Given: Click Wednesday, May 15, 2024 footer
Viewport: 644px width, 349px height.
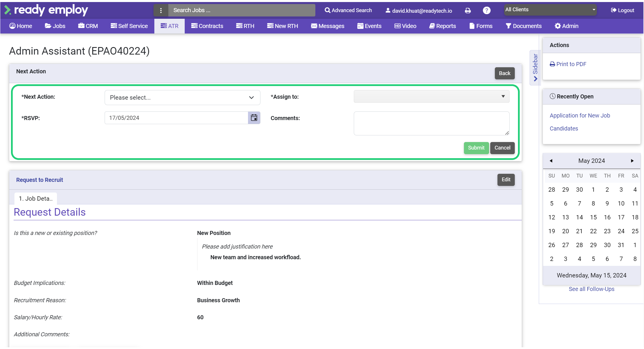Looking at the screenshot, I should 591,275.
